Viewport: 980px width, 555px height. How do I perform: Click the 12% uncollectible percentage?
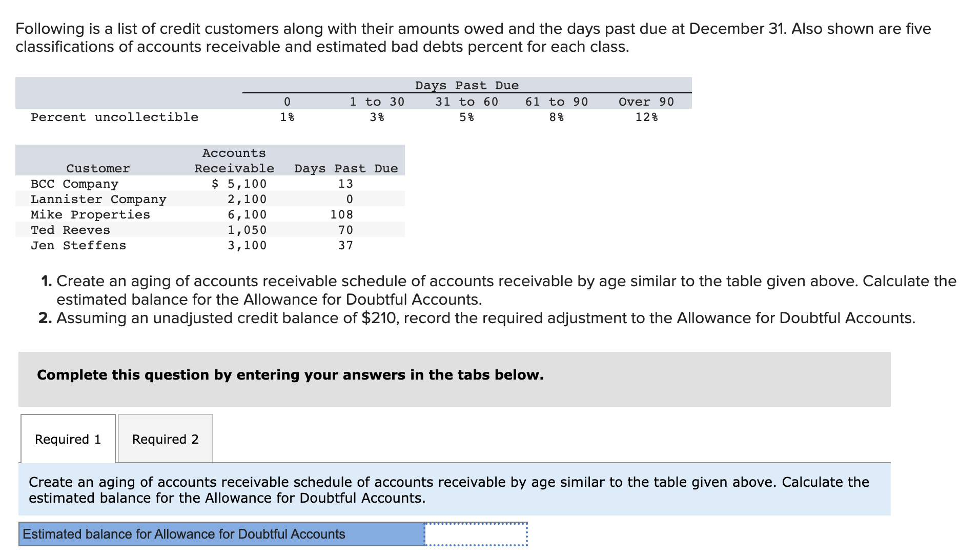click(x=647, y=117)
